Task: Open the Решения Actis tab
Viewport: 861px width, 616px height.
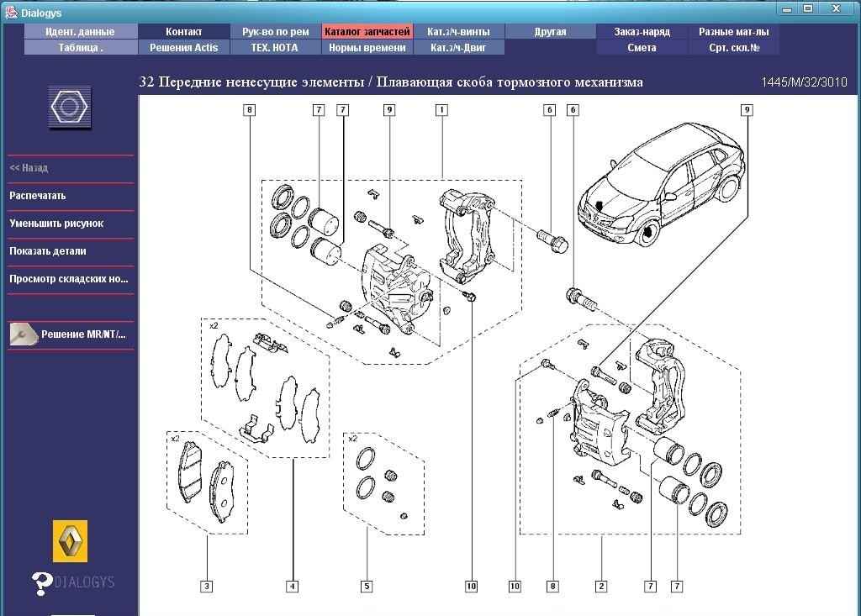Action: pyautogui.click(x=183, y=47)
